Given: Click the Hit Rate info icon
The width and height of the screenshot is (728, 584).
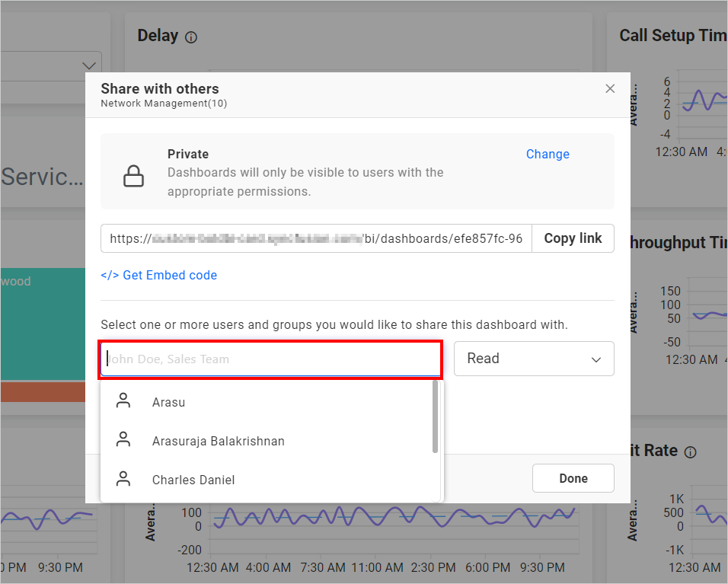Looking at the screenshot, I should [x=690, y=452].
